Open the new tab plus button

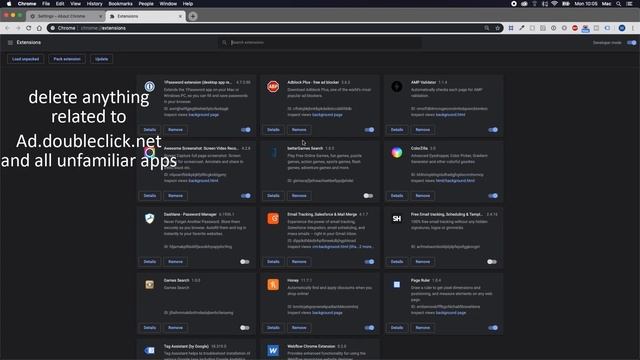193,16
